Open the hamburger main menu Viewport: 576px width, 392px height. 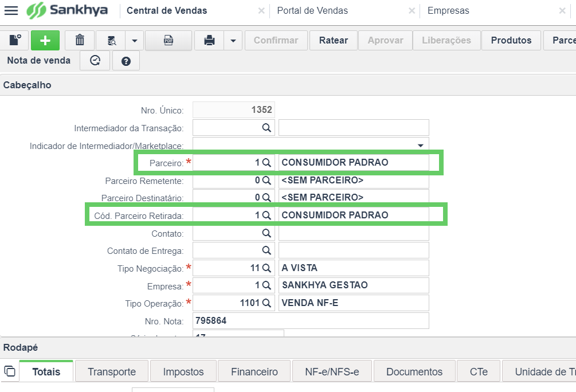click(11, 10)
